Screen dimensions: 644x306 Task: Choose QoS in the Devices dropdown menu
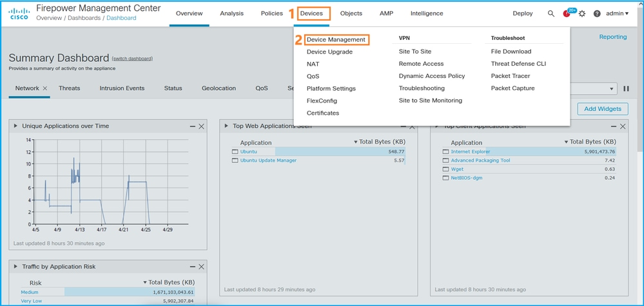click(313, 76)
